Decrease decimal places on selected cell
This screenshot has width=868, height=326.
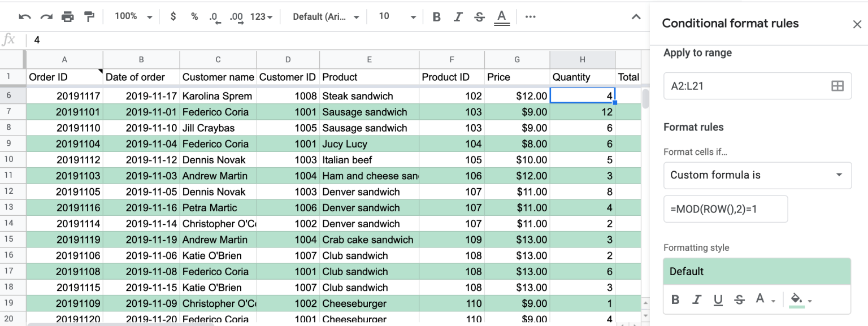215,16
